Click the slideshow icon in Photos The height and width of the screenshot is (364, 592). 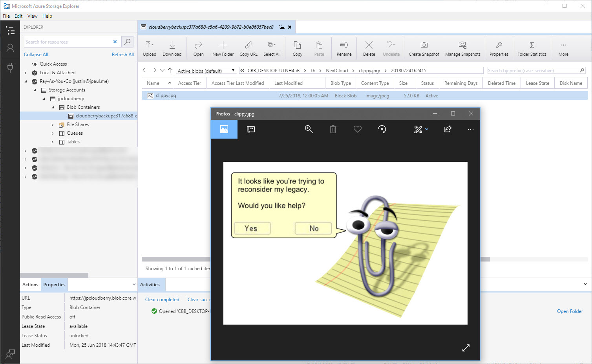click(x=250, y=129)
